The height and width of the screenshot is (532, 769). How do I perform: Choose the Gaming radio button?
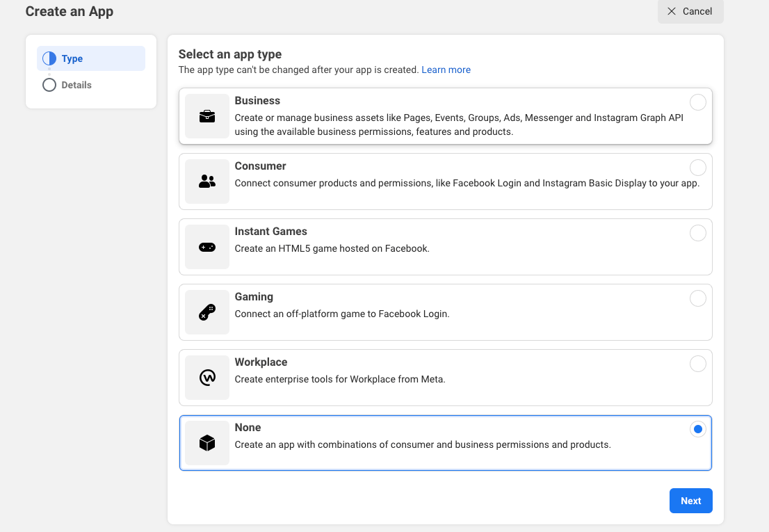[697, 298]
